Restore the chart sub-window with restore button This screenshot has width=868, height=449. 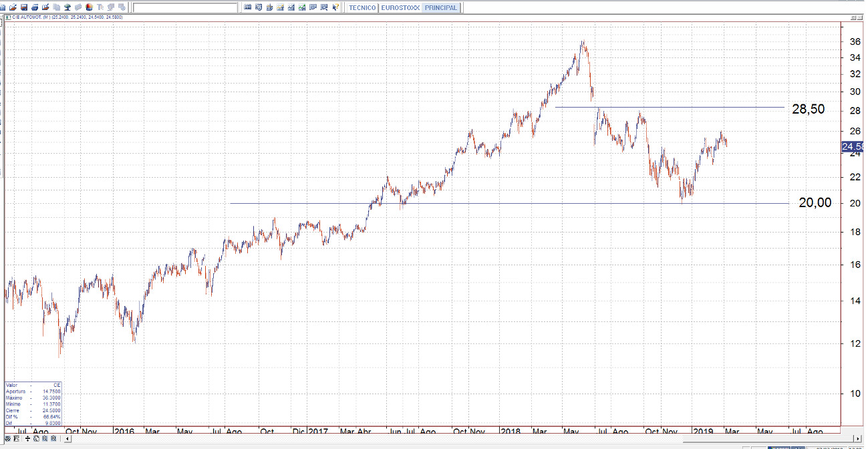(853, 17)
